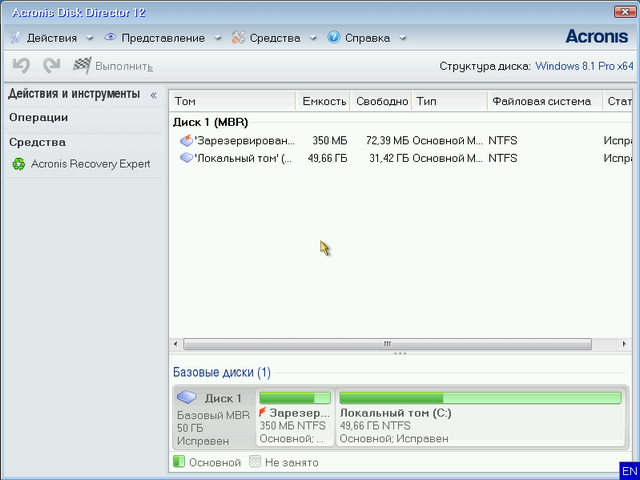Expand dropdown arrow next to Представление

(x=218, y=38)
